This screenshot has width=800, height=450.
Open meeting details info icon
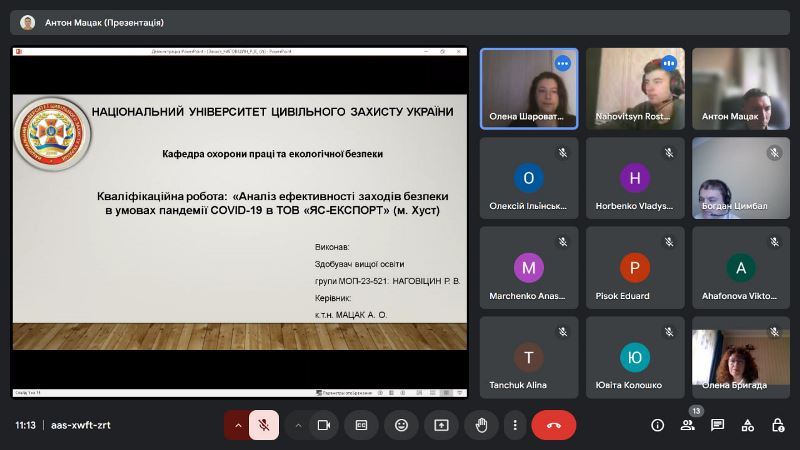coord(657,425)
